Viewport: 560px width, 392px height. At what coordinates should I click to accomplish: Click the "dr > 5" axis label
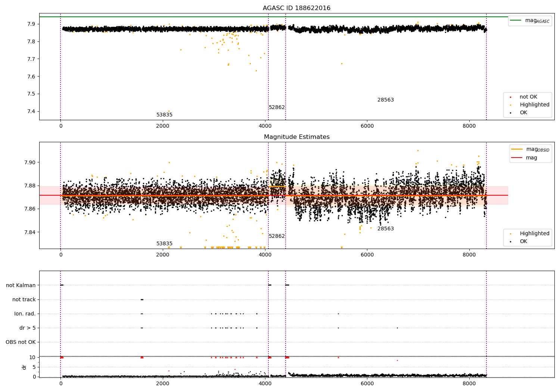pos(28,328)
